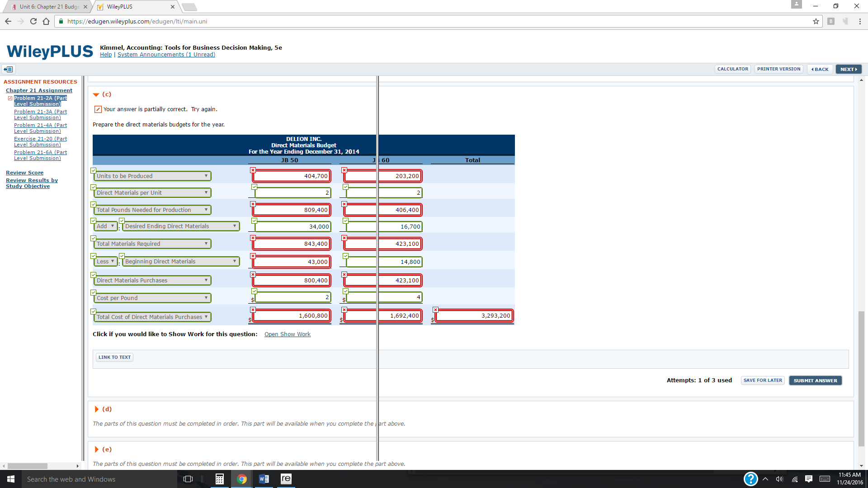Open Word from taskbar

click(264, 479)
